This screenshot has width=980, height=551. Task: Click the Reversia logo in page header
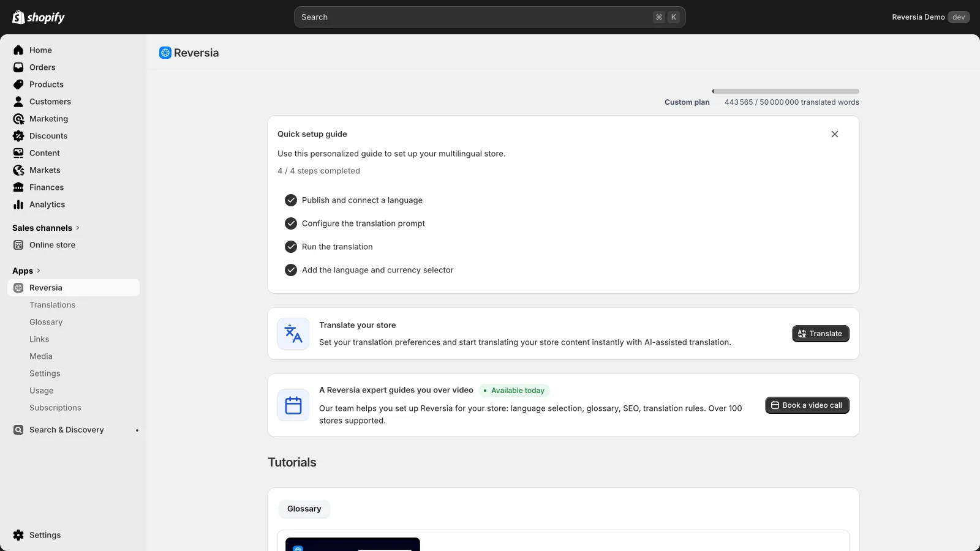coord(165,53)
